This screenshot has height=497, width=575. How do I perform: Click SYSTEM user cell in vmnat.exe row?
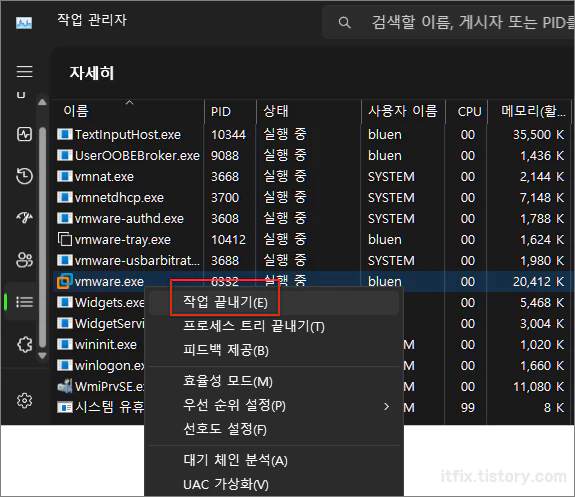point(391,177)
